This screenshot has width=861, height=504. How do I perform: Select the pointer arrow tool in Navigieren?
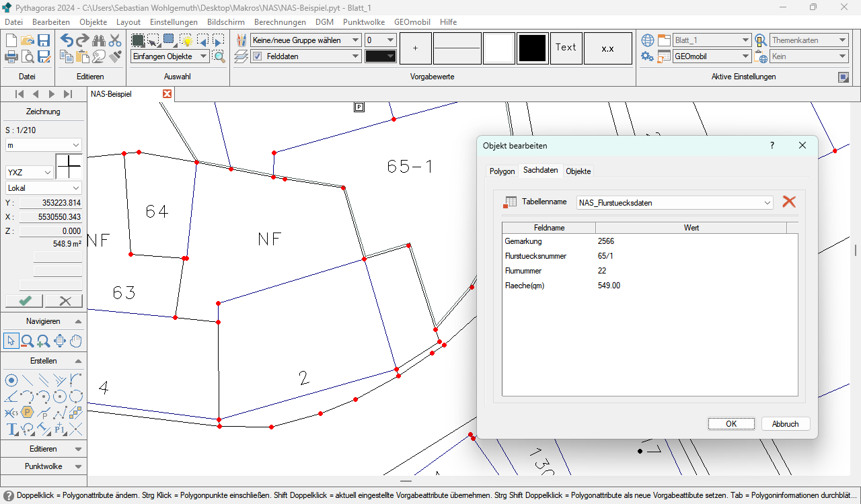point(11,341)
